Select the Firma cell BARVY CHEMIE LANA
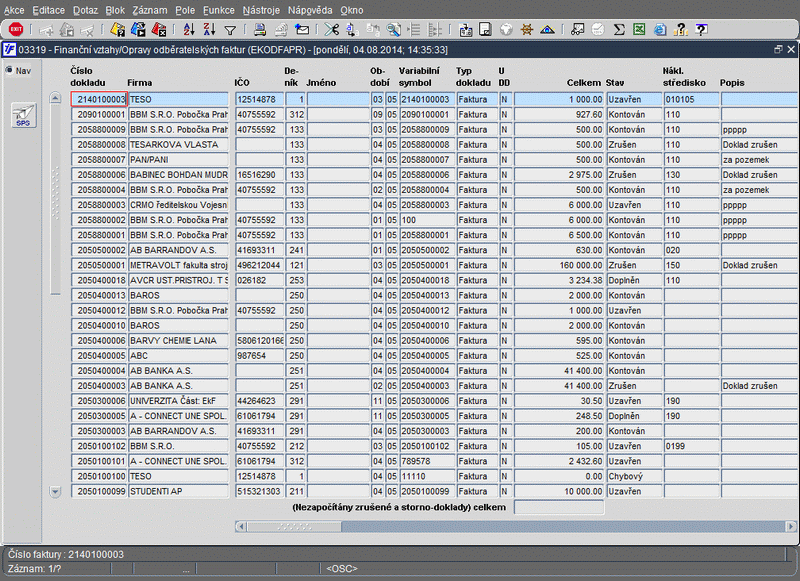The image size is (800, 581). click(178, 340)
